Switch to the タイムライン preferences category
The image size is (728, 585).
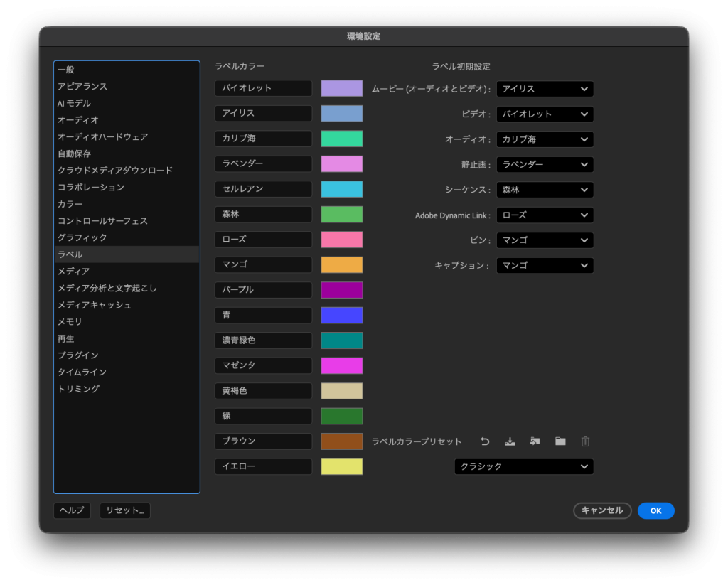(82, 372)
